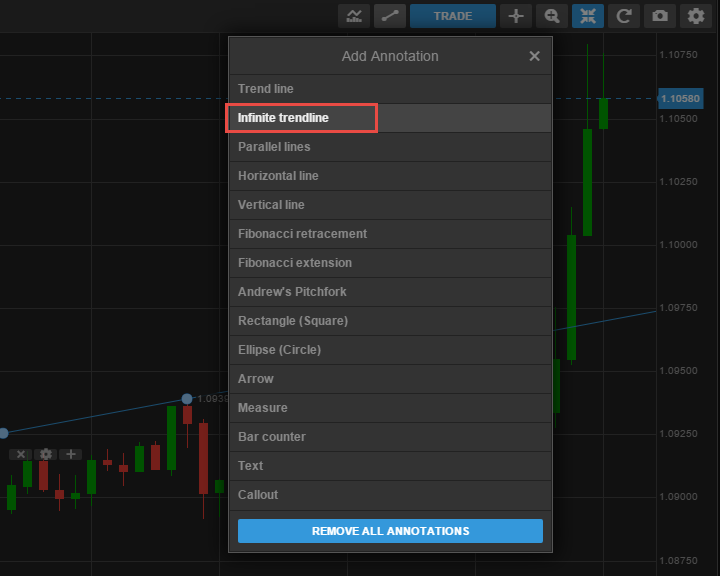Image resolution: width=720 pixels, height=576 pixels.
Task: Open the trendline's settings gear icon
Action: [x=46, y=454]
